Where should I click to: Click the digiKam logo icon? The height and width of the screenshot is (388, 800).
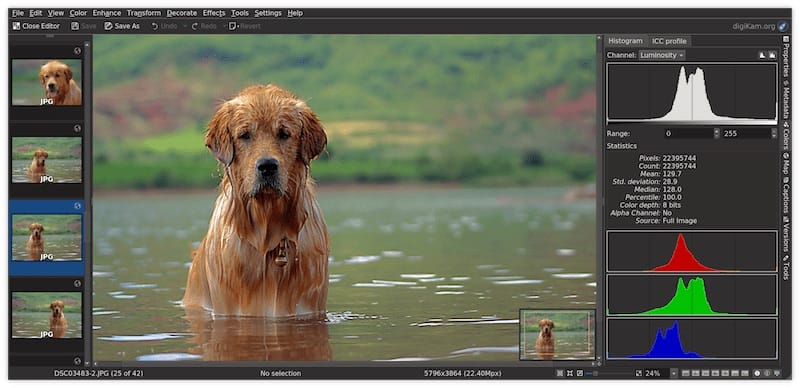click(x=783, y=26)
